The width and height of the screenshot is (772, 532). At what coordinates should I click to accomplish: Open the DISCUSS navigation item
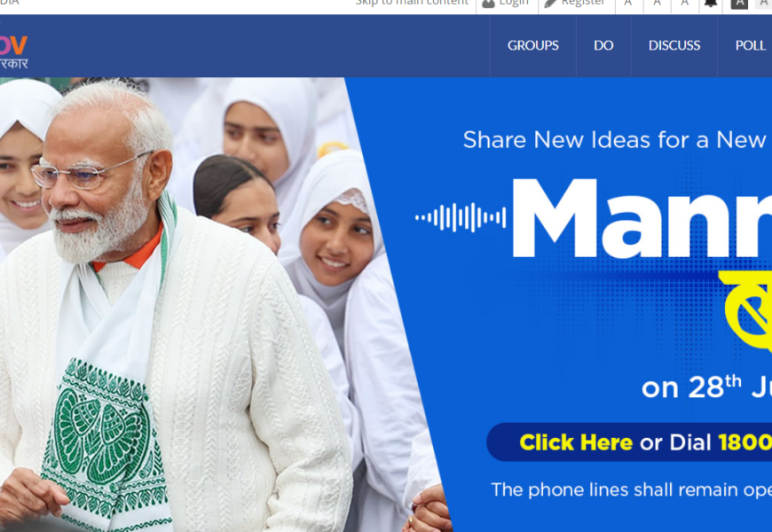coord(674,45)
